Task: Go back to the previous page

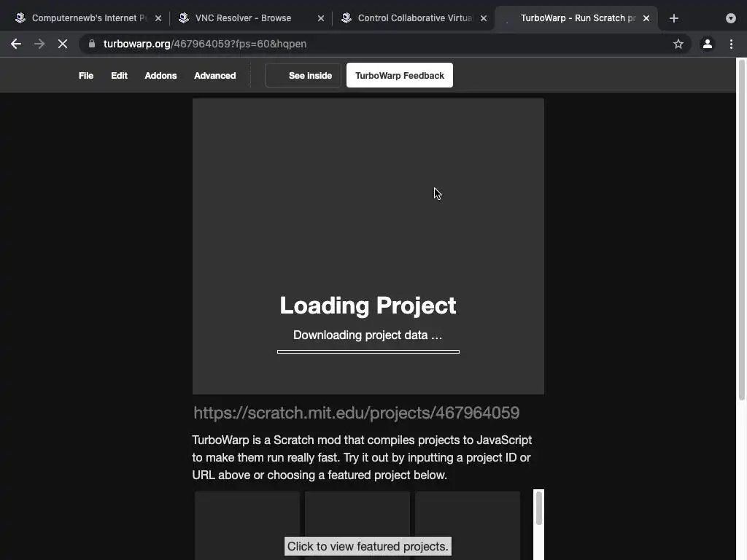Action: (x=16, y=44)
